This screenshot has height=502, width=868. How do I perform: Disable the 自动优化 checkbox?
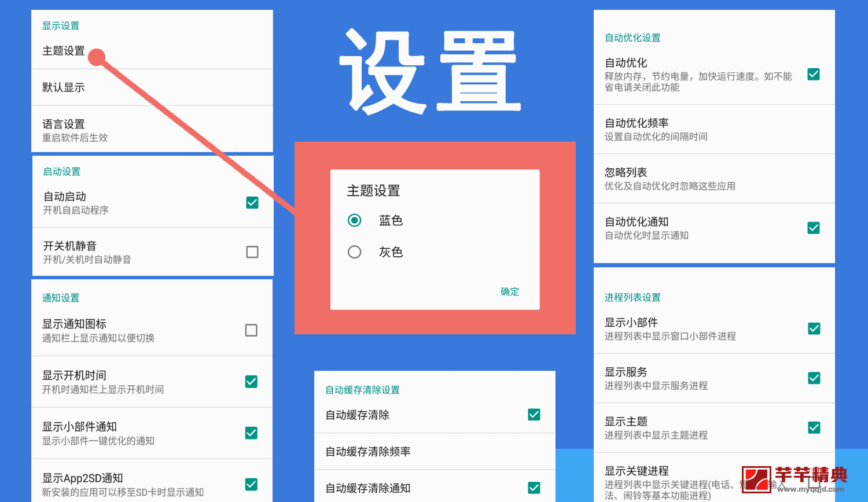(x=814, y=74)
